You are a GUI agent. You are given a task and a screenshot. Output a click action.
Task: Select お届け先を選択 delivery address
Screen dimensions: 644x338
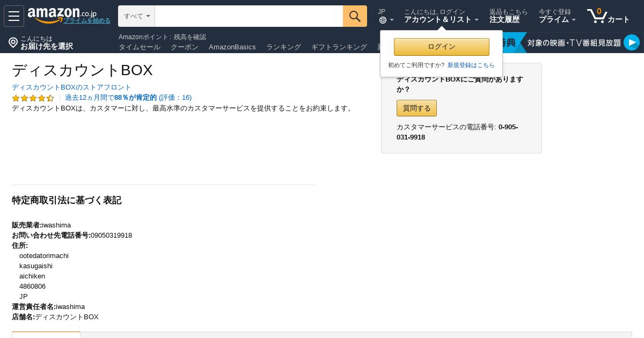47,46
